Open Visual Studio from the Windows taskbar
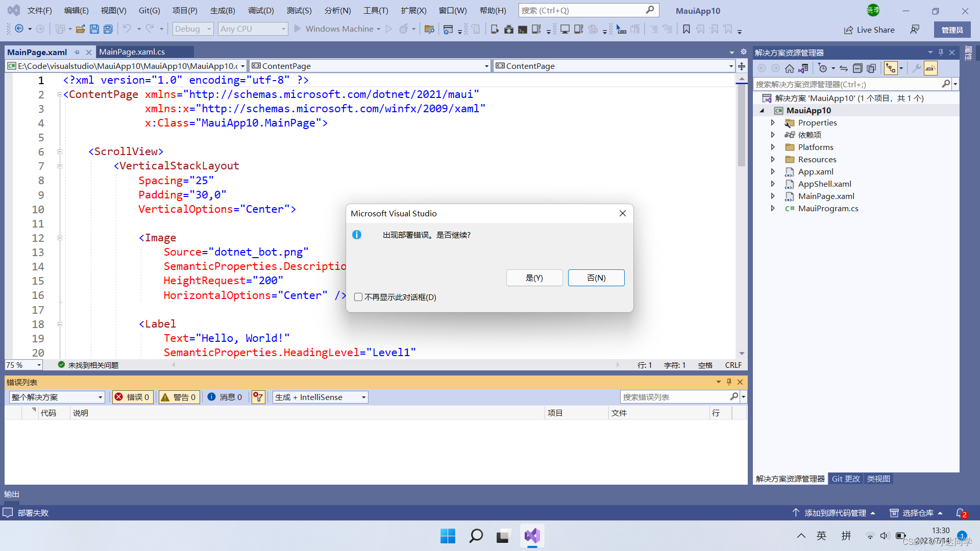 tap(532, 536)
